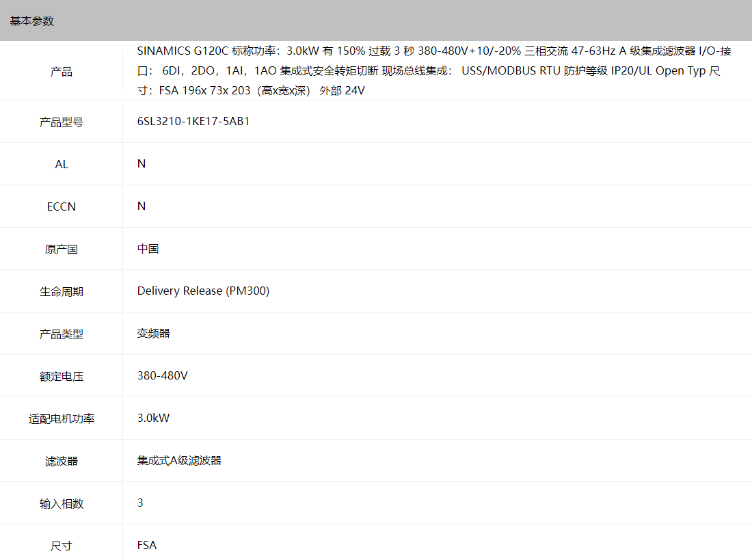
Task: Click the 380-480V value in the 额定电压 row
Action: click(163, 376)
